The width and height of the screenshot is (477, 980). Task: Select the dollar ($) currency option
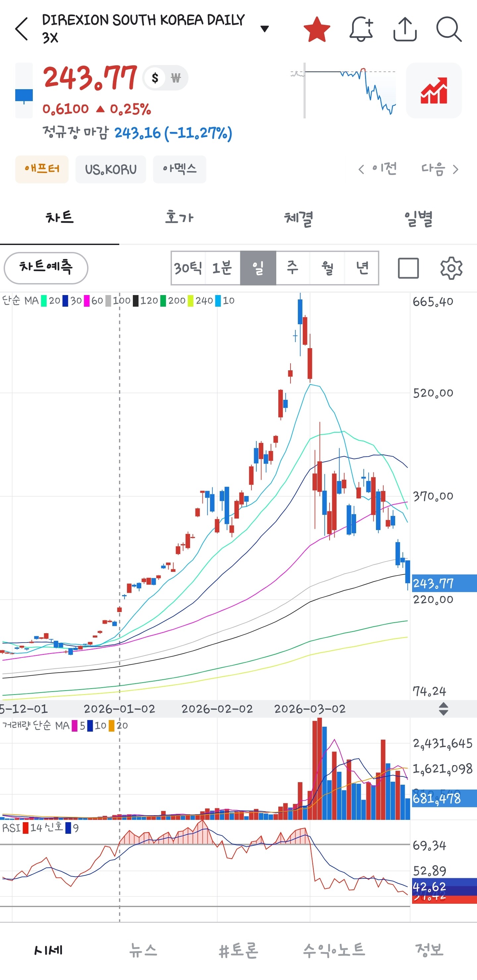click(155, 78)
